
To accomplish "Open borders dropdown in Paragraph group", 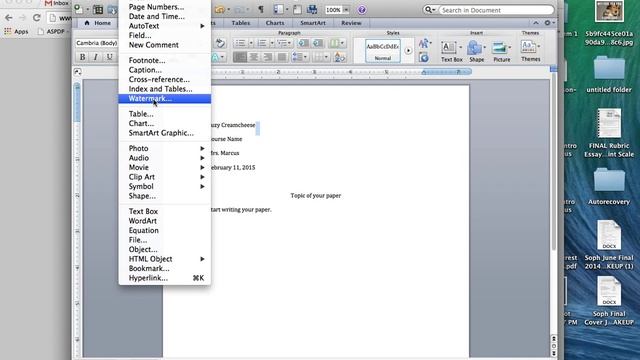I will pos(320,57).
